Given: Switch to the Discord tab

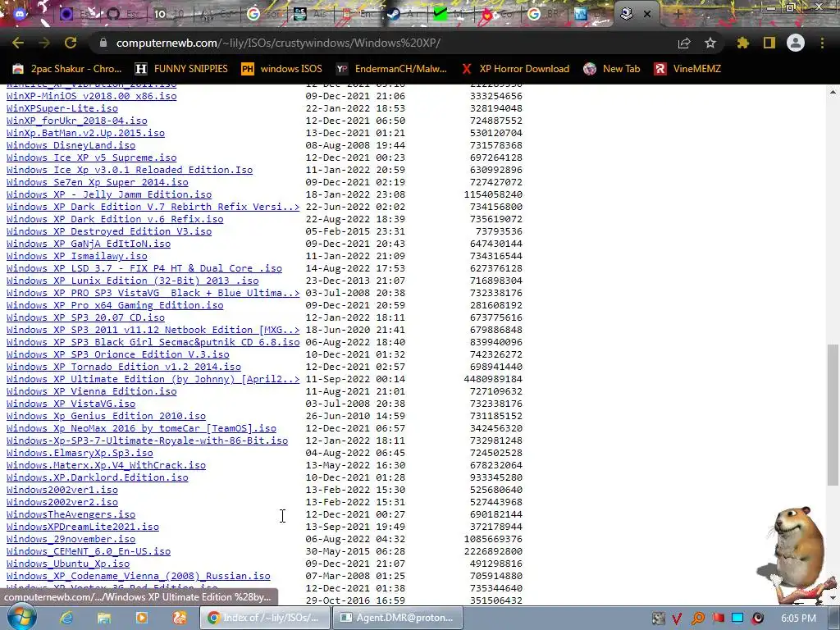Looking at the screenshot, I should click(x=21, y=14).
